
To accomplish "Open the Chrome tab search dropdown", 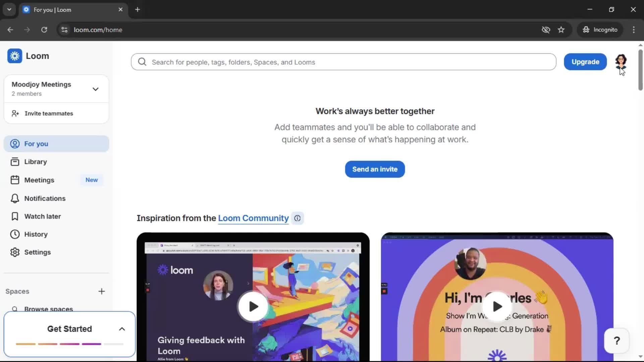I will [9, 9].
